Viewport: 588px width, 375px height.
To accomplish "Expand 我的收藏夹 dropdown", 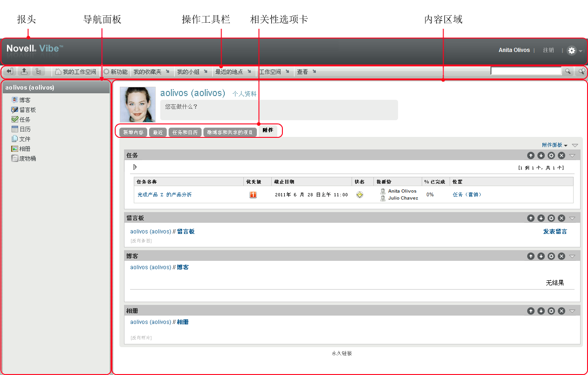I will point(151,72).
